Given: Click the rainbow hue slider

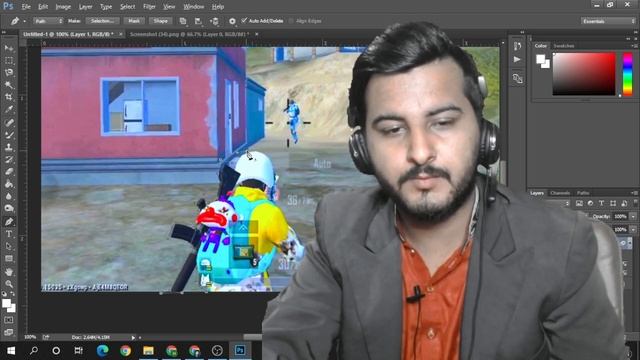Looking at the screenshot, I should (x=628, y=74).
